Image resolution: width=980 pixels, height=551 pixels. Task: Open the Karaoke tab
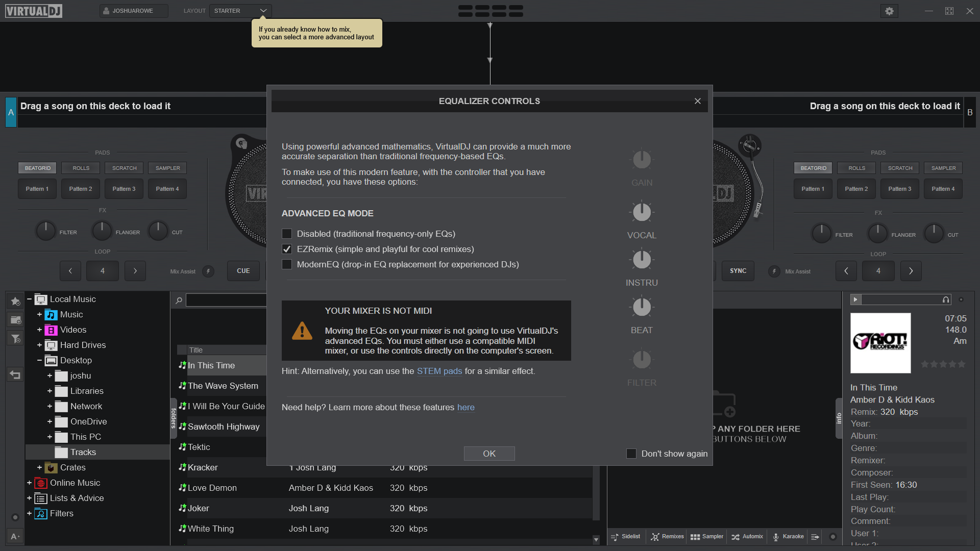(x=788, y=537)
